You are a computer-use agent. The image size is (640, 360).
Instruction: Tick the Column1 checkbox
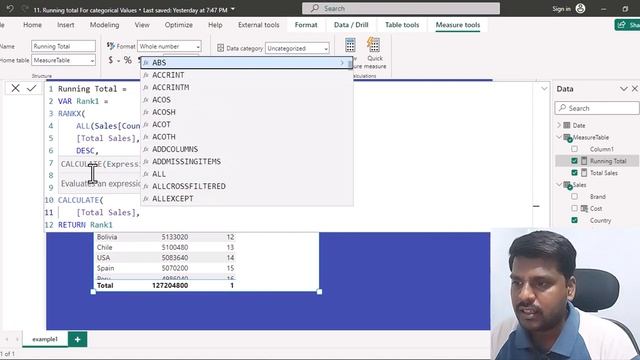574,149
